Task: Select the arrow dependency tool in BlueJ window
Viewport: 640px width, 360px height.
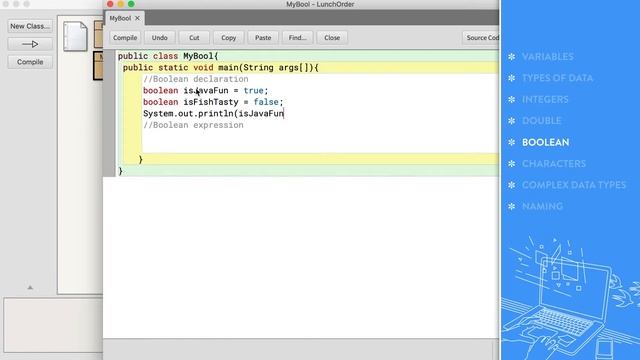Action: 30,44
